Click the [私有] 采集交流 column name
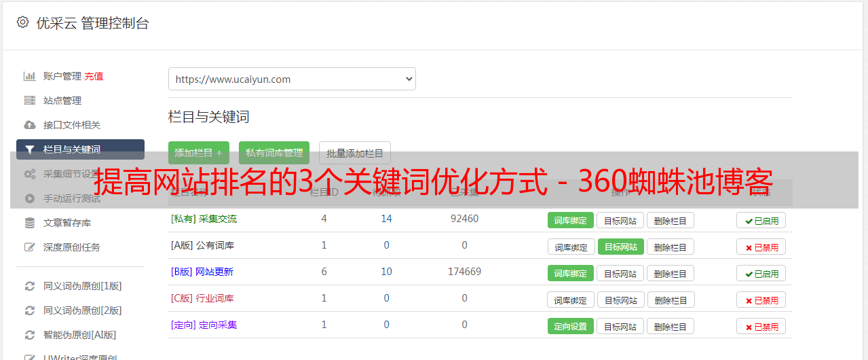The image size is (868, 360). [x=204, y=219]
